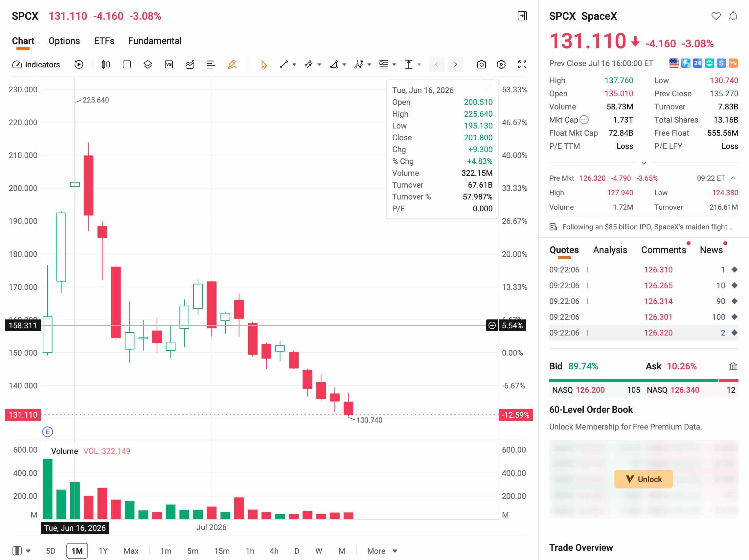
Task: Select the Quotes tab
Action: pos(564,250)
